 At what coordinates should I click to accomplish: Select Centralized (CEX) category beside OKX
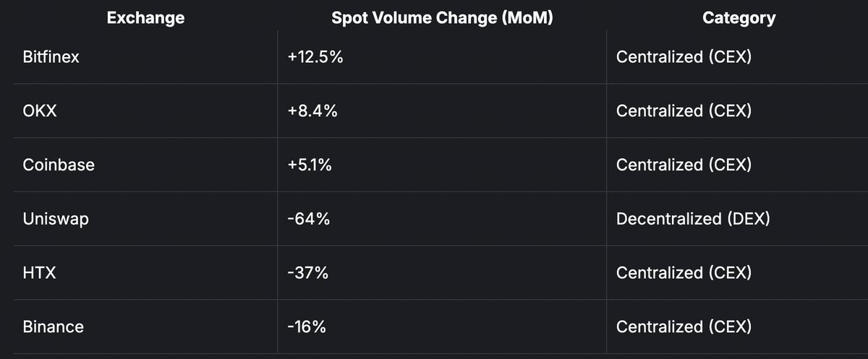(684, 111)
